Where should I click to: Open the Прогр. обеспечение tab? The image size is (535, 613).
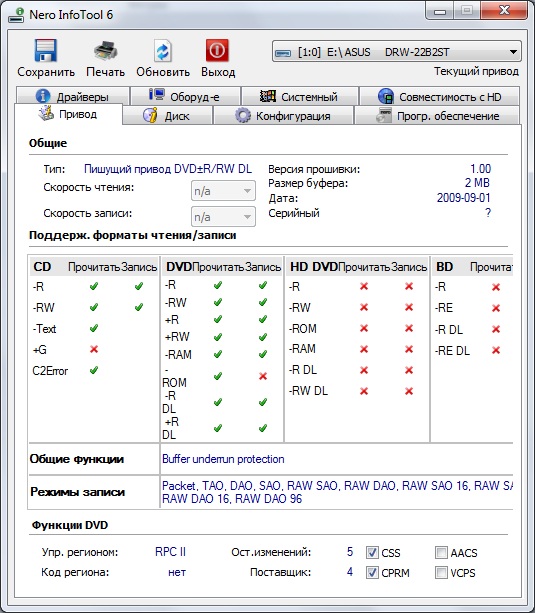pos(437,116)
